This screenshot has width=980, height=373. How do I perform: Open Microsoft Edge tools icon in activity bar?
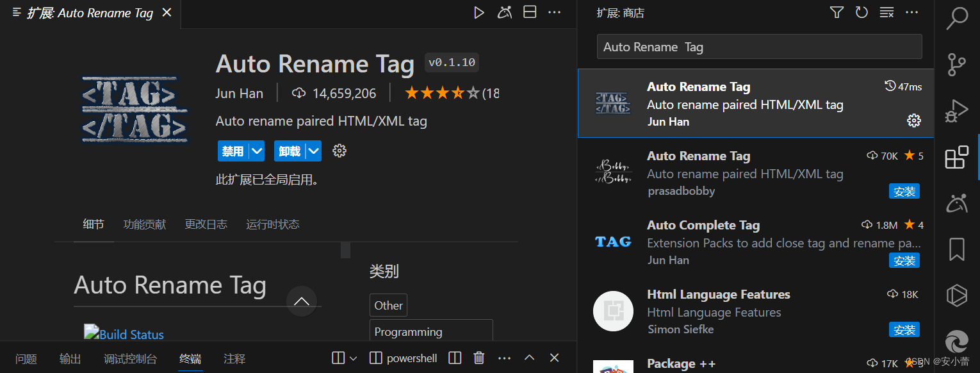(957, 342)
